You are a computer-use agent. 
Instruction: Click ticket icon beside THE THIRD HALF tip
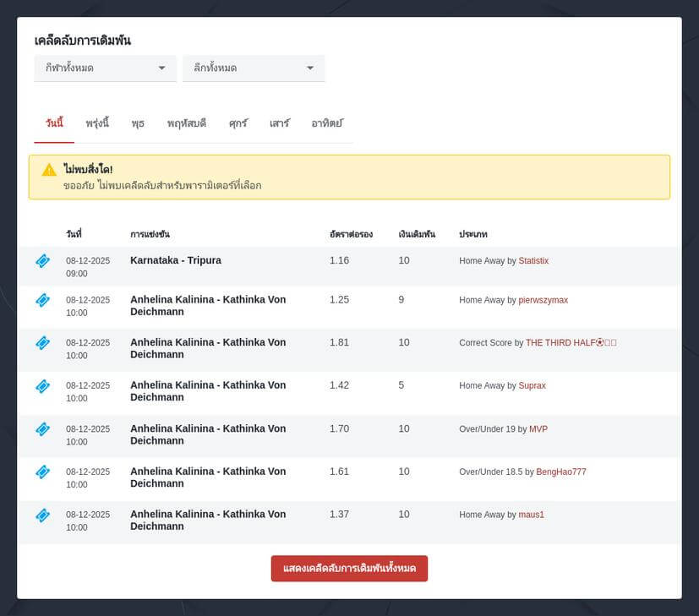(x=42, y=343)
